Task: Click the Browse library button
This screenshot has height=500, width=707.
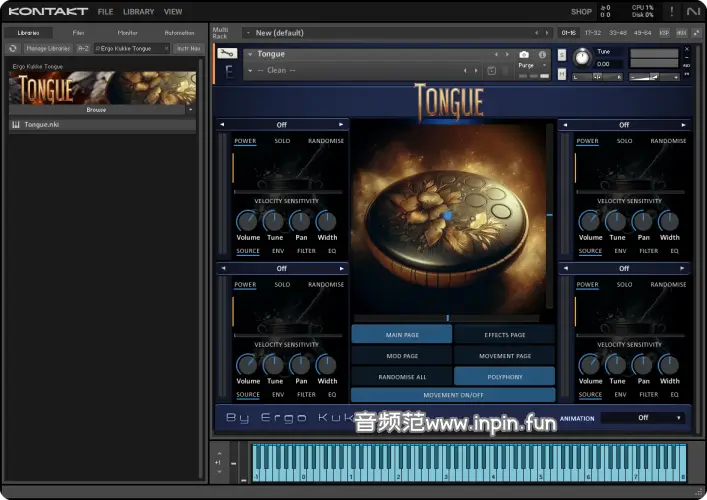Action: tap(96, 110)
